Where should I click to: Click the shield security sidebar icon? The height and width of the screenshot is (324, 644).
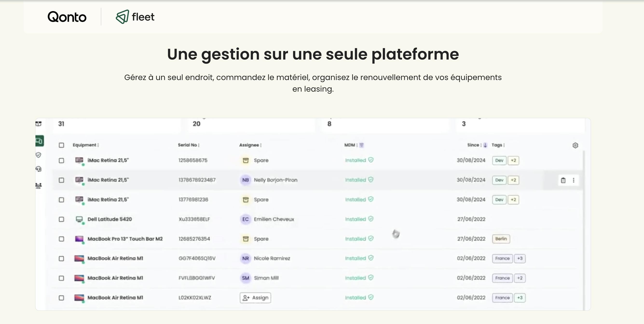[38, 155]
